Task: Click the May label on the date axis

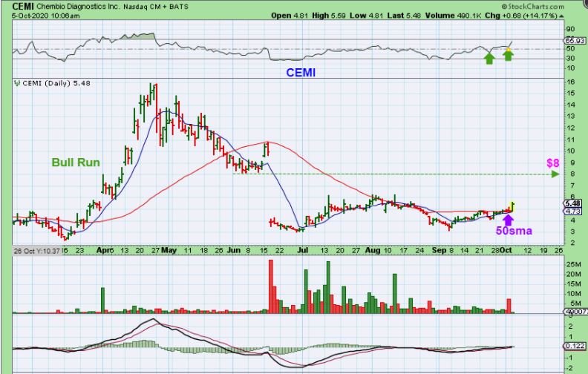Action: 169,250
